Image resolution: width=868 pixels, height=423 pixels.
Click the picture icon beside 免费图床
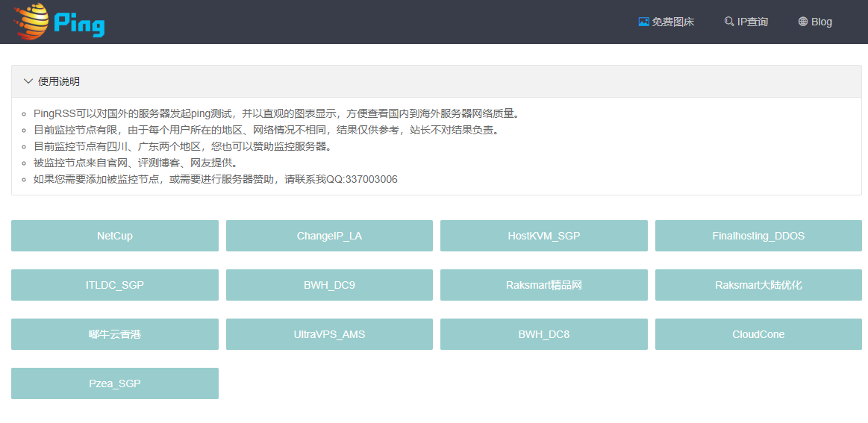pos(643,22)
